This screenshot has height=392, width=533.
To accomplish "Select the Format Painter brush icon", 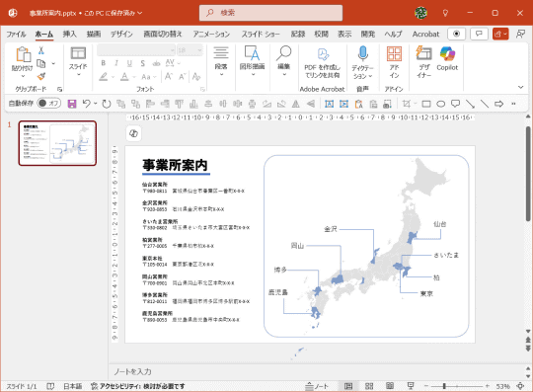I will pos(41,76).
